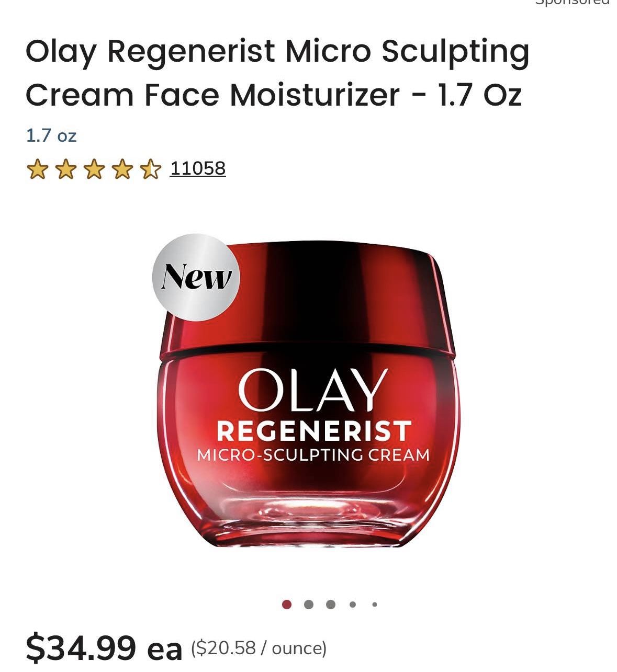The height and width of the screenshot is (672, 617).
Task: Select the second carousel dot indicator
Action: (308, 605)
